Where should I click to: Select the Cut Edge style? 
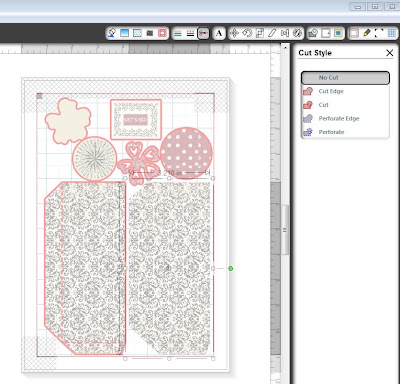click(345, 91)
